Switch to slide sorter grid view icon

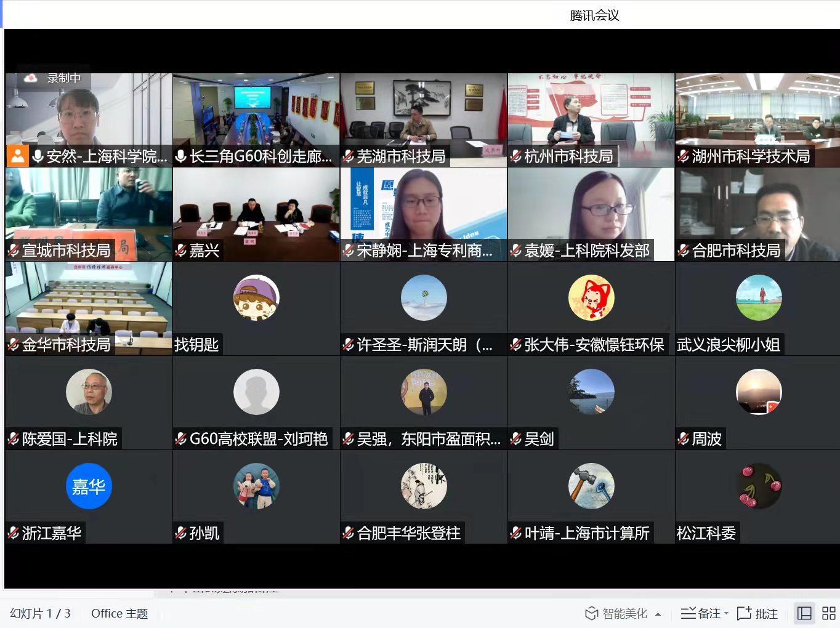(x=829, y=613)
